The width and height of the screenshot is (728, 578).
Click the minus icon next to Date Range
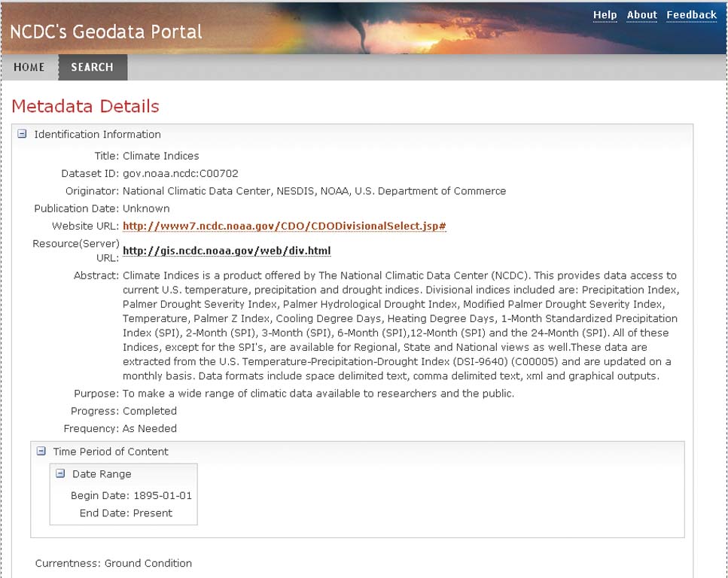[60, 474]
